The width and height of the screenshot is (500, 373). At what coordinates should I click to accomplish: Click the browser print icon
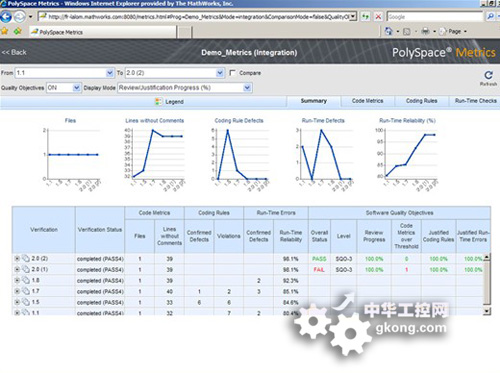426,32
